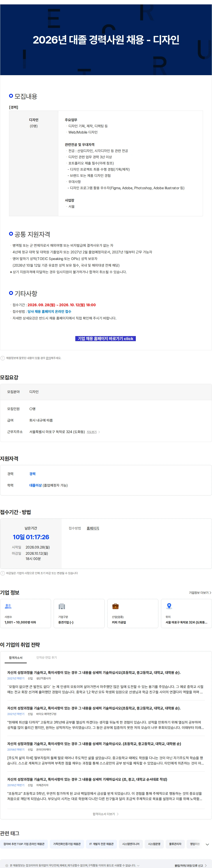Image resolution: width=212 pixels, height=868 pixels.
Task: Click the 위치 map pin icon
Action: (169, 606)
